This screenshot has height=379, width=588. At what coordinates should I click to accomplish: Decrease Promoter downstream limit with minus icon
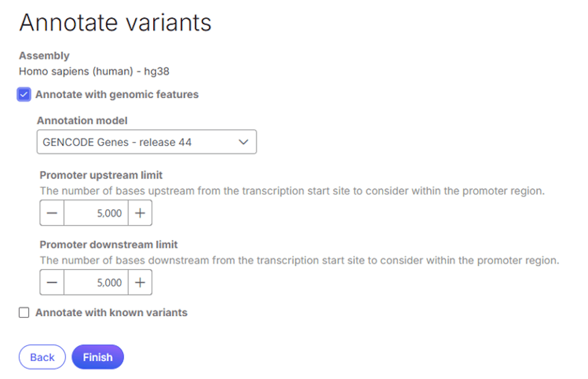coord(52,283)
